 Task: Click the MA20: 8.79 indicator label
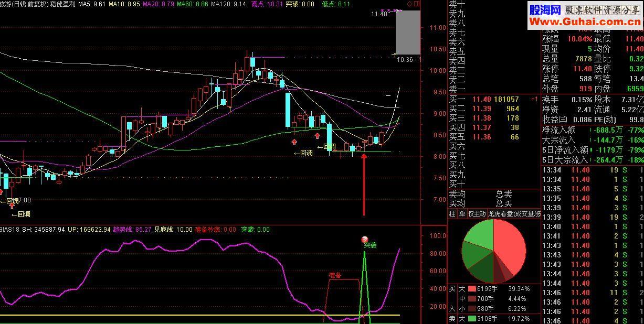(159, 4)
